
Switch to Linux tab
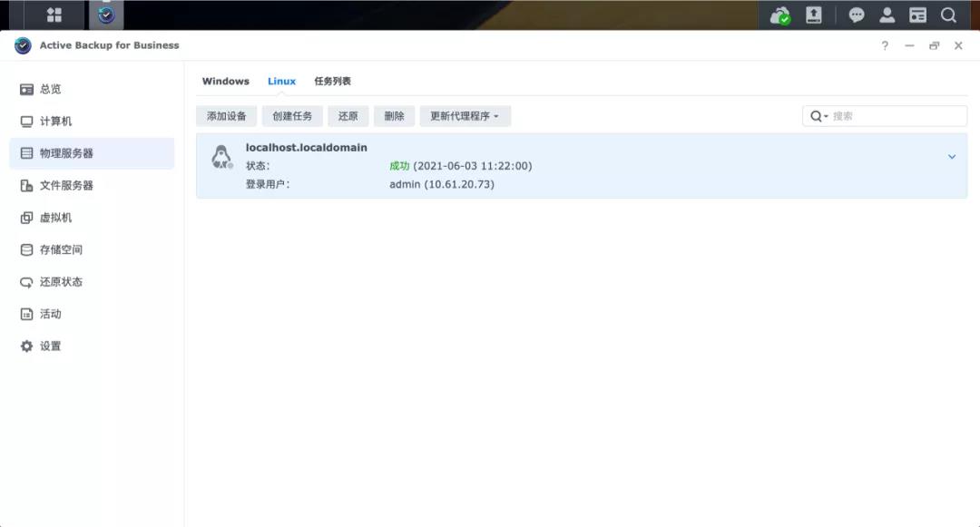pyautogui.click(x=282, y=81)
